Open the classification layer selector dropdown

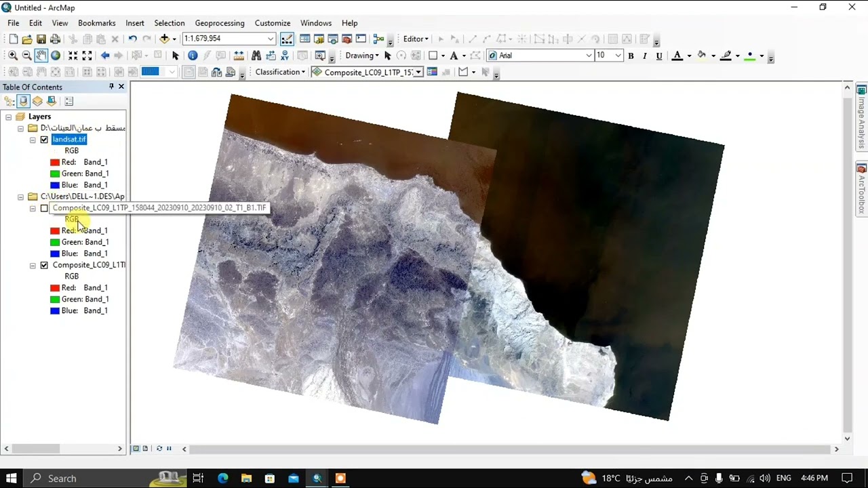[x=418, y=73]
